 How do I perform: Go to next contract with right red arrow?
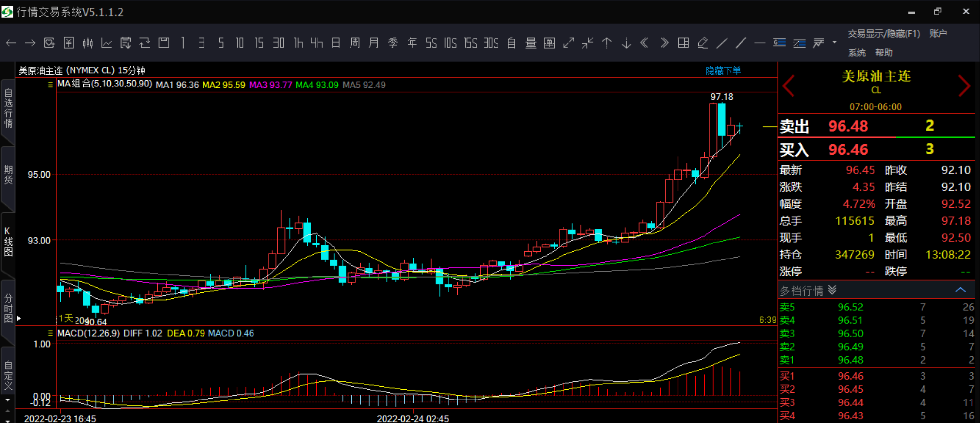964,86
